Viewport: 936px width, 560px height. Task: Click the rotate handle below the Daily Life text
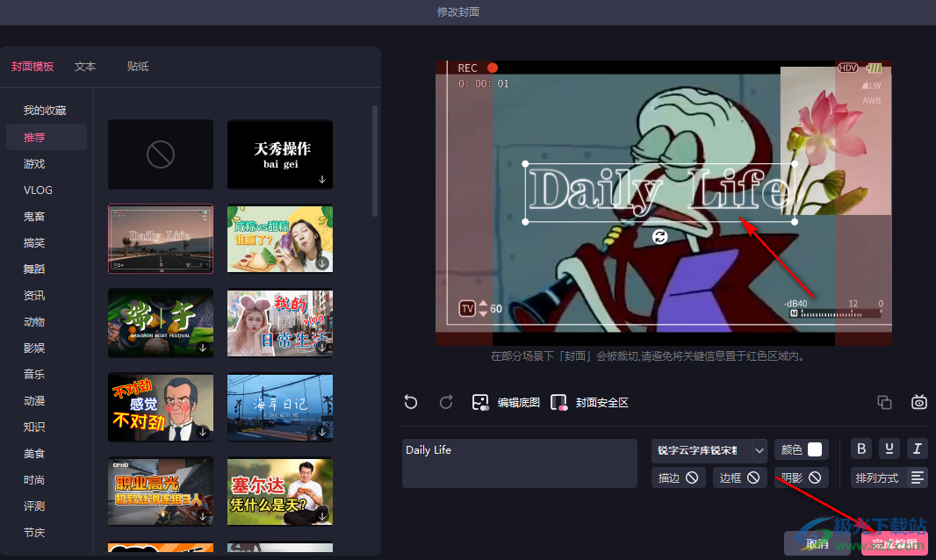pos(659,237)
